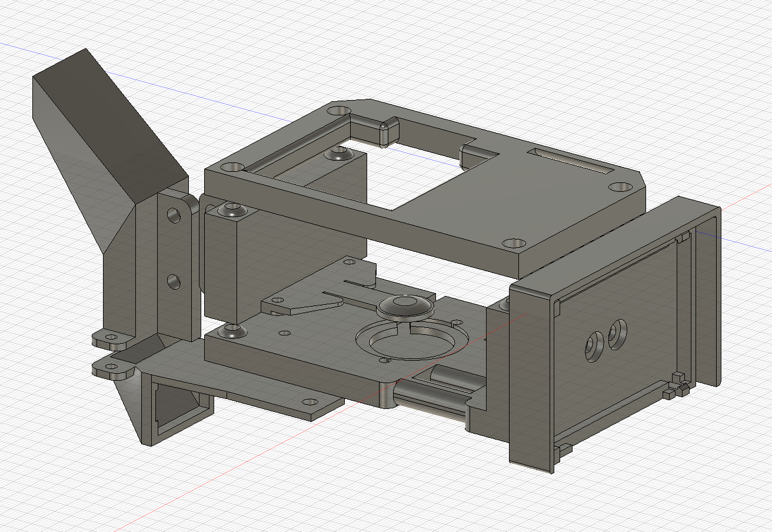Click the left round hole on the end panel
The width and height of the screenshot is (772, 532).
click(594, 347)
